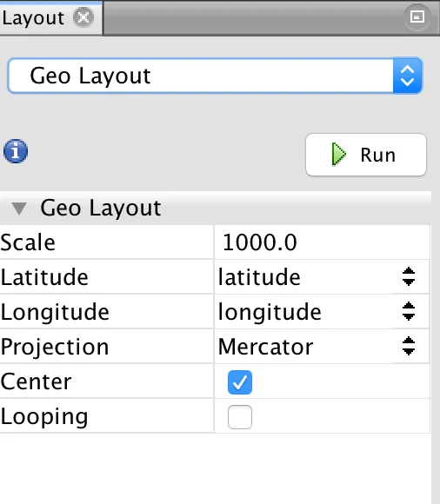The width and height of the screenshot is (440, 504).
Task: Click the Projection chooser arrows
Action: tap(409, 346)
